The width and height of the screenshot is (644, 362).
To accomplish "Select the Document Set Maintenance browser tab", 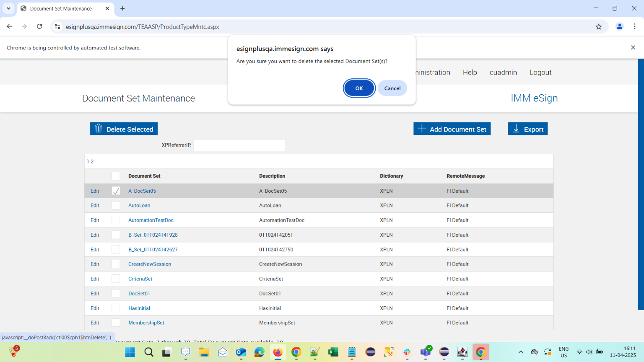I will tap(65, 8).
